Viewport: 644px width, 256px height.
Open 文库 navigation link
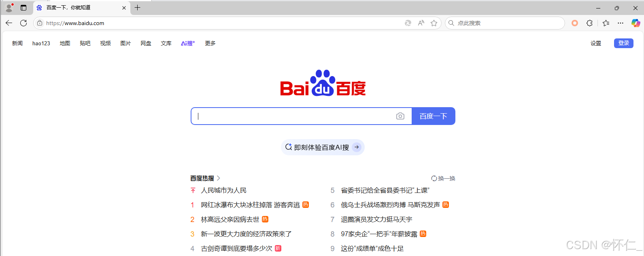(166, 43)
